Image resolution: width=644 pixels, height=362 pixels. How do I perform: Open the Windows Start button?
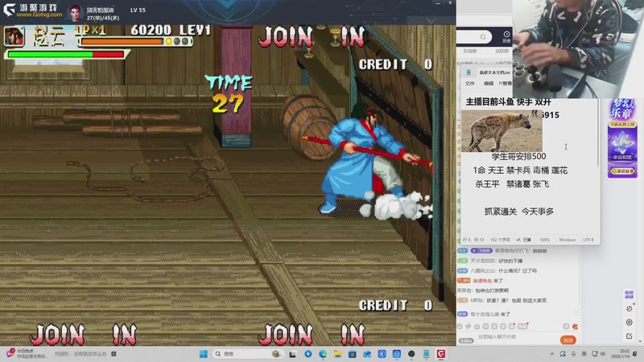pyautogui.click(x=204, y=354)
